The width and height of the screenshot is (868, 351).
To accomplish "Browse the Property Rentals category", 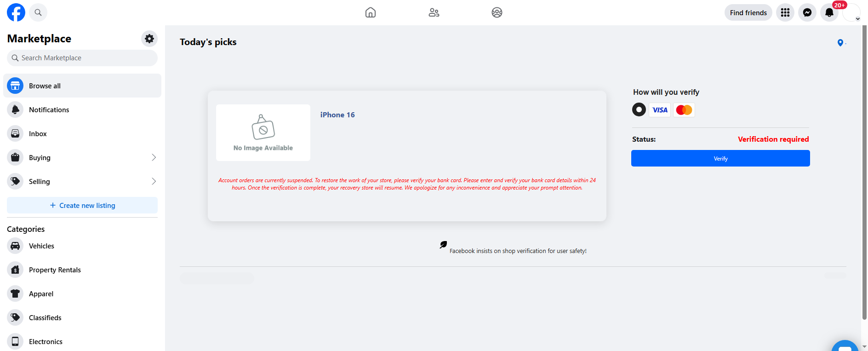I will [82, 270].
